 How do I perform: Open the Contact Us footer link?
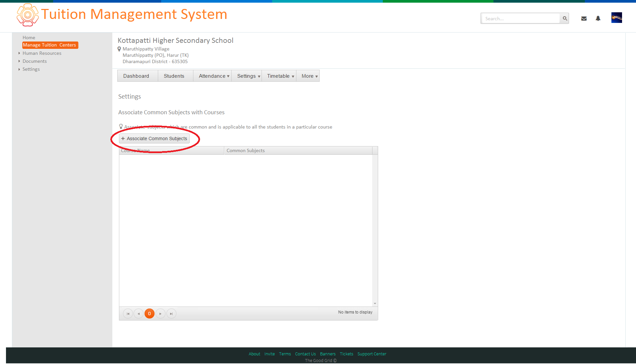click(x=305, y=354)
